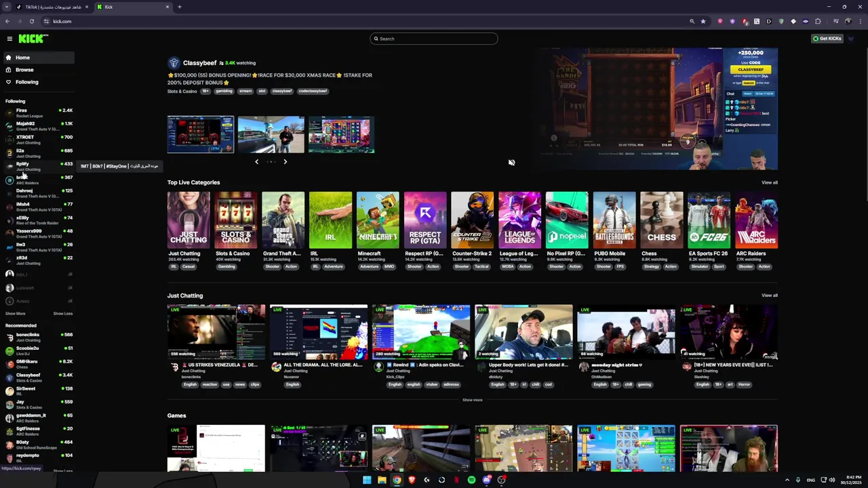Open the user profile avatar menu
868x488 pixels.
[851, 39]
